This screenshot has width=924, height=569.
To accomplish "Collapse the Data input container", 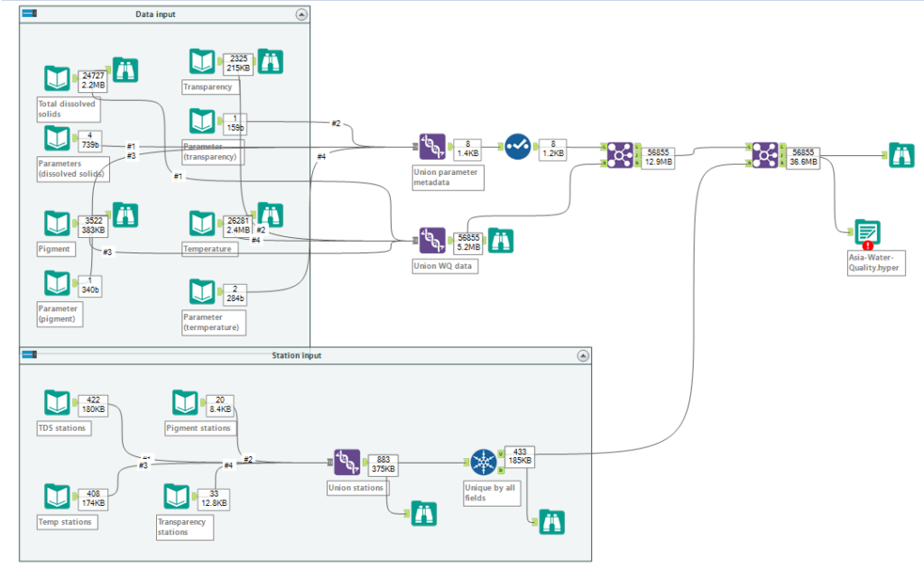I will coord(301,14).
